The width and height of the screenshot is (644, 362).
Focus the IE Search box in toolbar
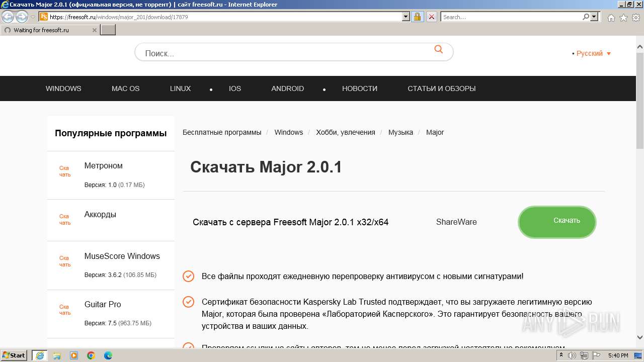pos(511,17)
